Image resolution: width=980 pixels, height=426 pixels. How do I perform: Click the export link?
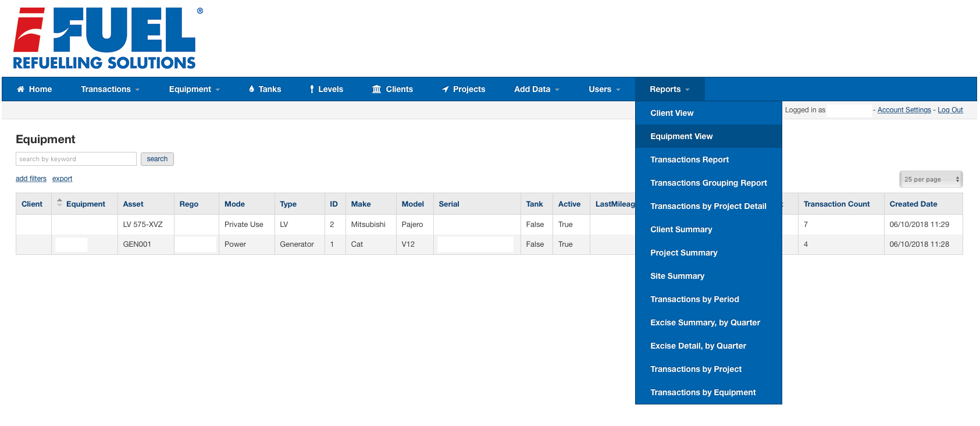(62, 179)
